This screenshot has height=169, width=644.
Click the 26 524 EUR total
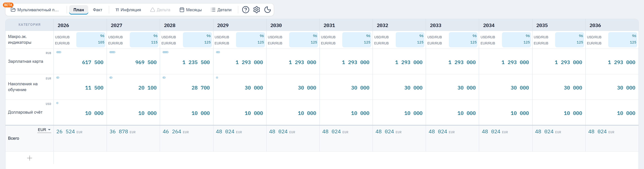(69, 132)
